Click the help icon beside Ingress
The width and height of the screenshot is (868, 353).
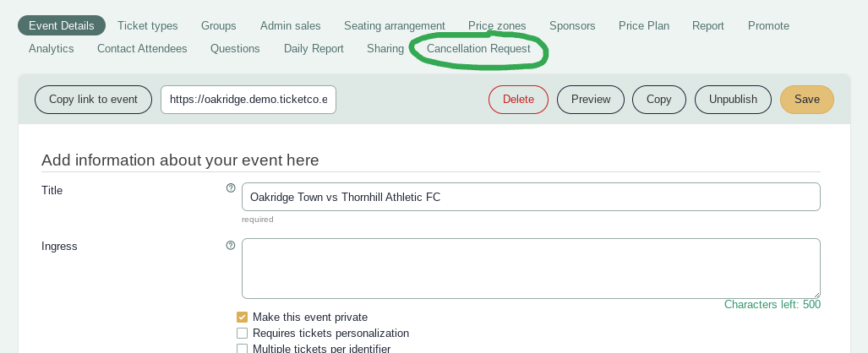[231, 245]
